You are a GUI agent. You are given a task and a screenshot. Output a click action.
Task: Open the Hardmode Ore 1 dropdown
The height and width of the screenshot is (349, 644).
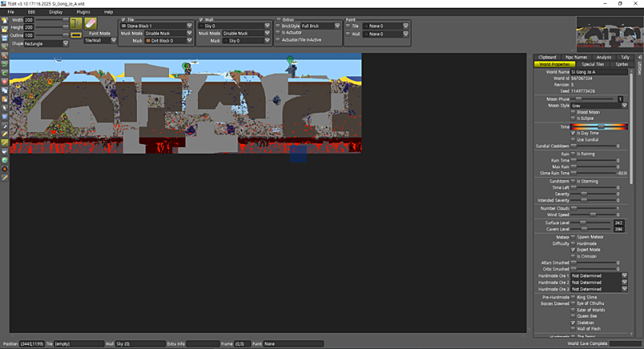(599, 276)
